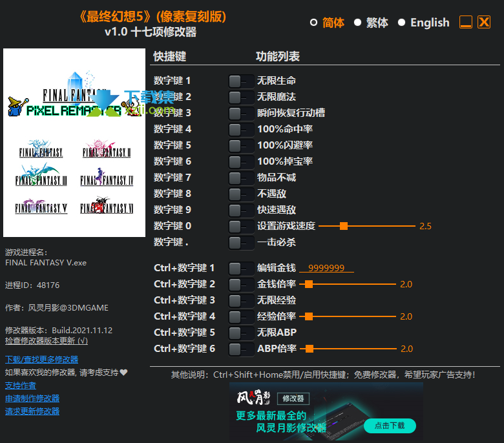Enable 一击必杀 toggle
Viewport: 504px width, 443px height.
[241, 243]
